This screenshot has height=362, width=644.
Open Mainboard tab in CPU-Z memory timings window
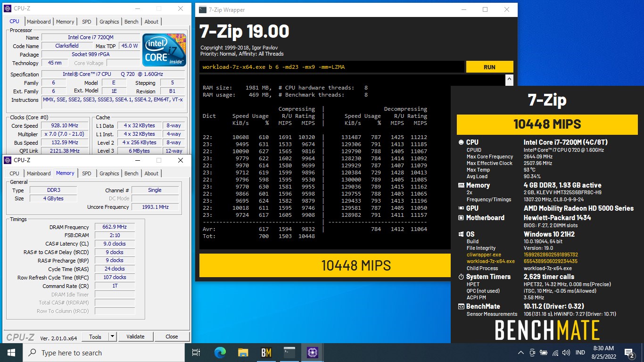[x=39, y=173]
